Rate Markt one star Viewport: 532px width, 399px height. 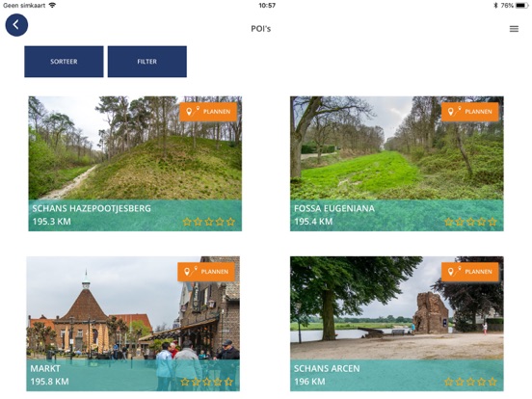(185, 382)
